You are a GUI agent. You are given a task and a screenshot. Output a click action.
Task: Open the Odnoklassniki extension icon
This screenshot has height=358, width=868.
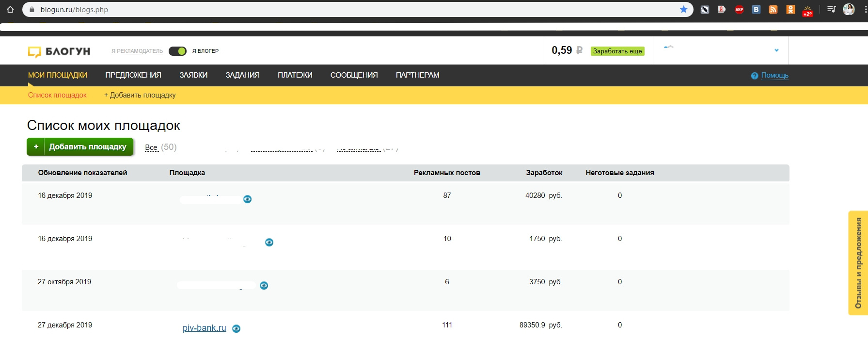click(x=790, y=9)
